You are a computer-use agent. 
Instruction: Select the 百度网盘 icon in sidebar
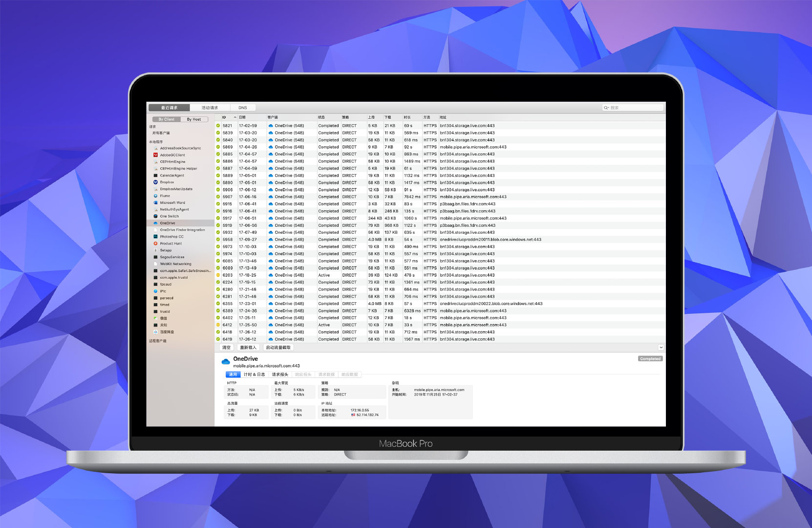(156, 332)
